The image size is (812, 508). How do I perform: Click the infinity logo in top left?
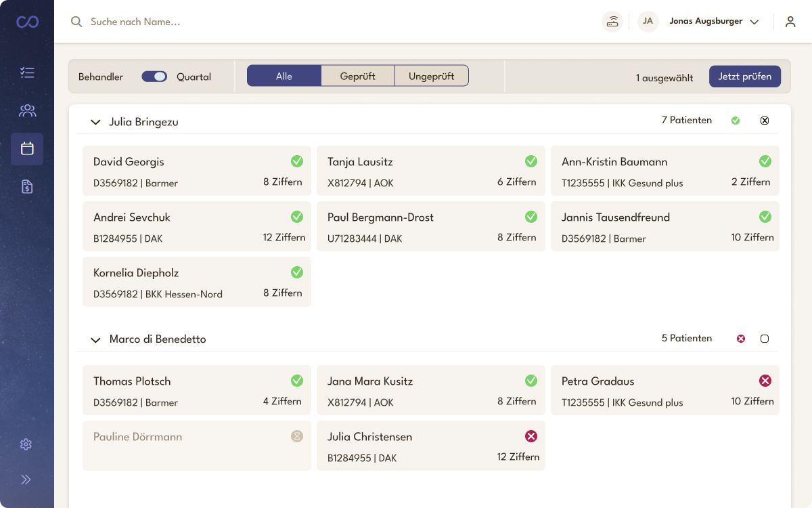tap(27, 22)
